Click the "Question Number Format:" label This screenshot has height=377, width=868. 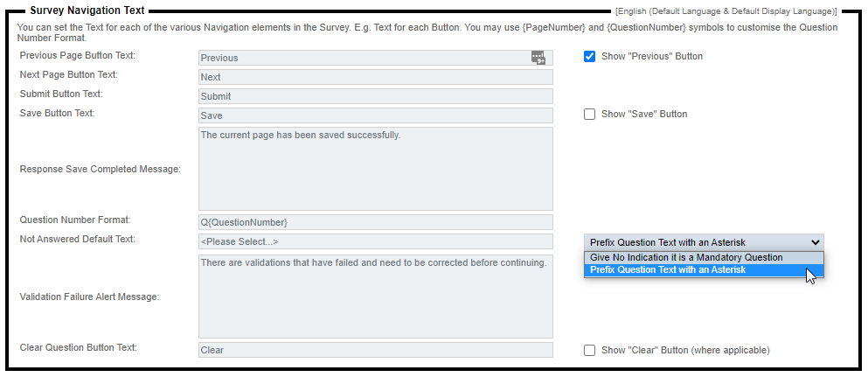(75, 220)
